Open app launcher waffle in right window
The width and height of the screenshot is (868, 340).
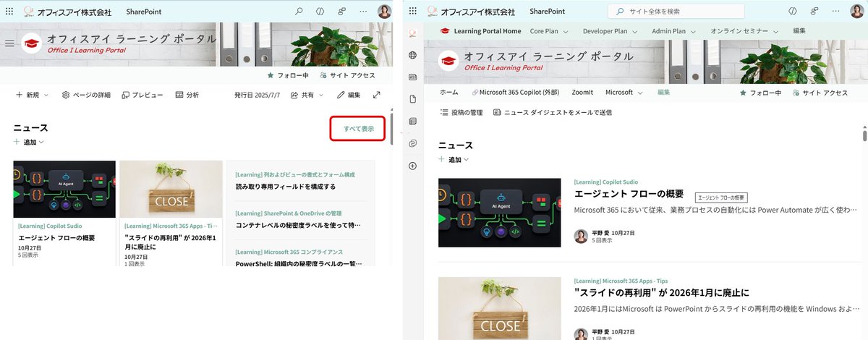click(x=413, y=12)
